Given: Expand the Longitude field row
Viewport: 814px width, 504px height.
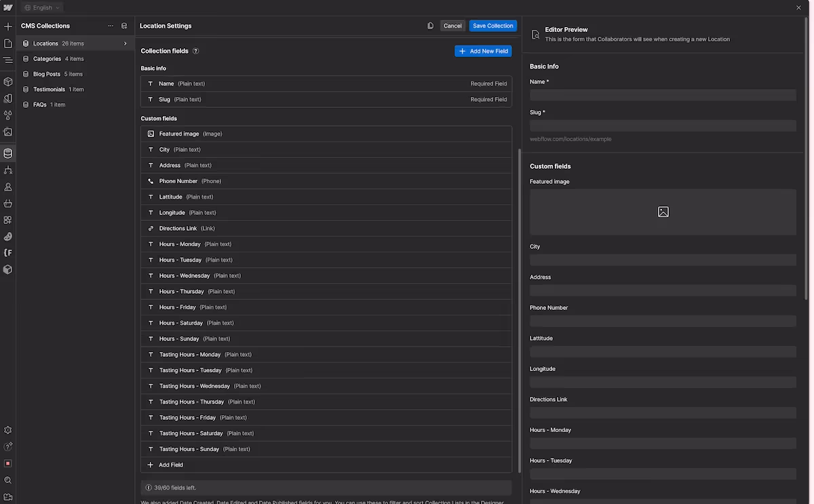Looking at the screenshot, I should tap(326, 212).
